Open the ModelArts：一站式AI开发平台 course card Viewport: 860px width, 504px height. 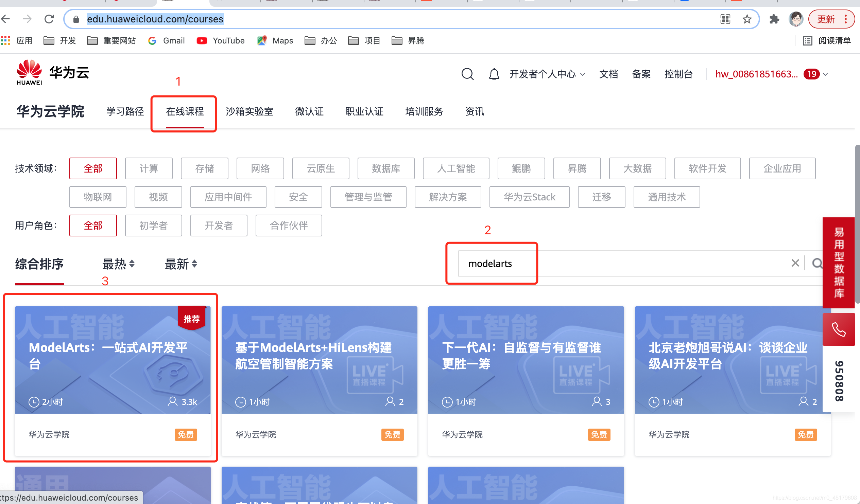113,381
